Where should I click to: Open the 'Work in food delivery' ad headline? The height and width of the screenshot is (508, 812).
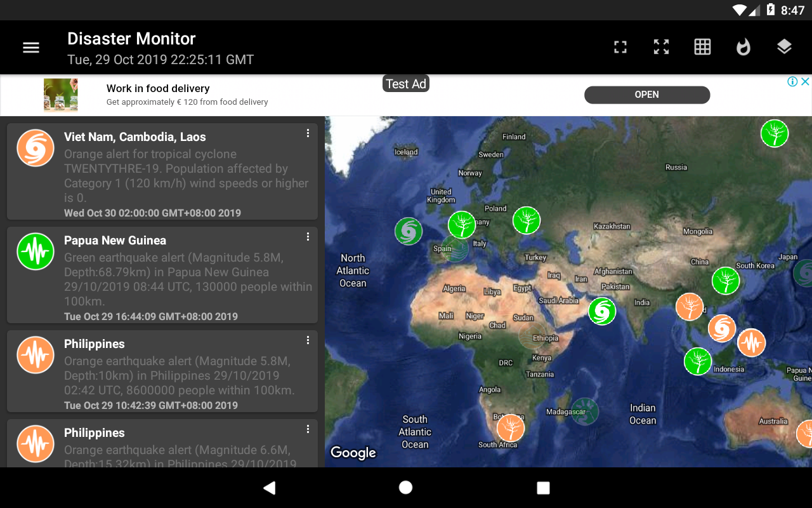(x=158, y=88)
